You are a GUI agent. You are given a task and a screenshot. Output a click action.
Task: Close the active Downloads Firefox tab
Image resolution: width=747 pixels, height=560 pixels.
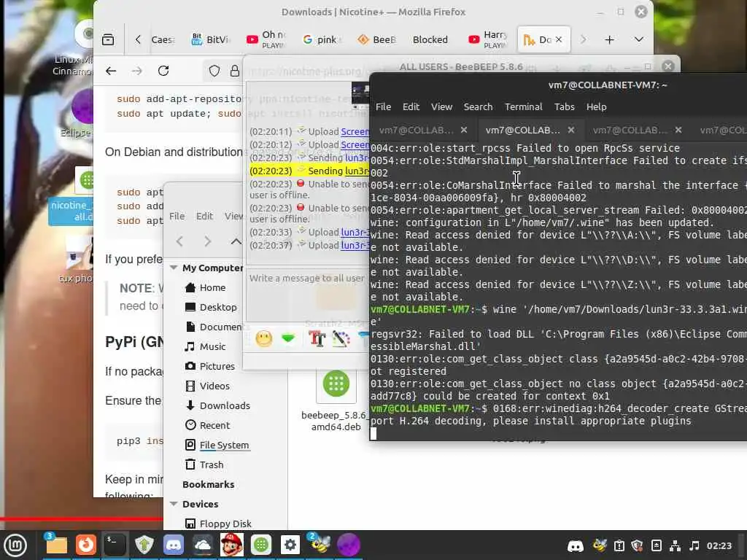coord(559,39)
